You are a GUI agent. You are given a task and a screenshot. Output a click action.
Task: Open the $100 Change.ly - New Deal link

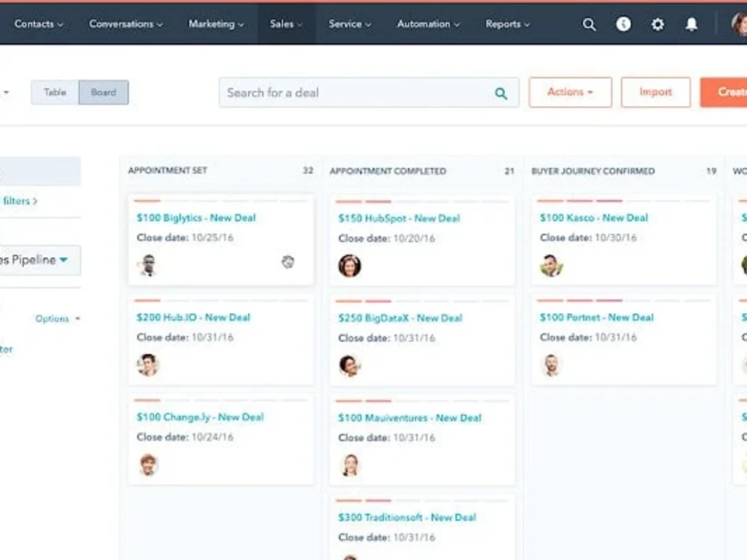[199, 417]
